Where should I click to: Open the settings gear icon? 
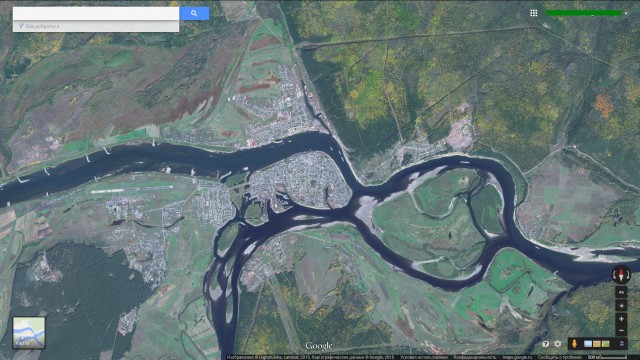click(558, 344)
